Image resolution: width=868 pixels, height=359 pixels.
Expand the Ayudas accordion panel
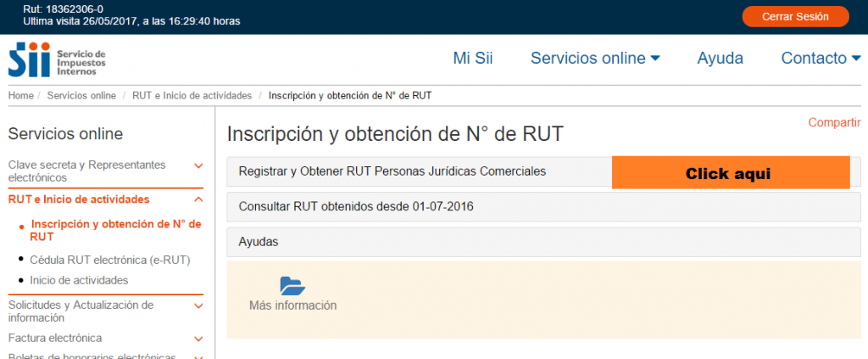pos(259,242)
